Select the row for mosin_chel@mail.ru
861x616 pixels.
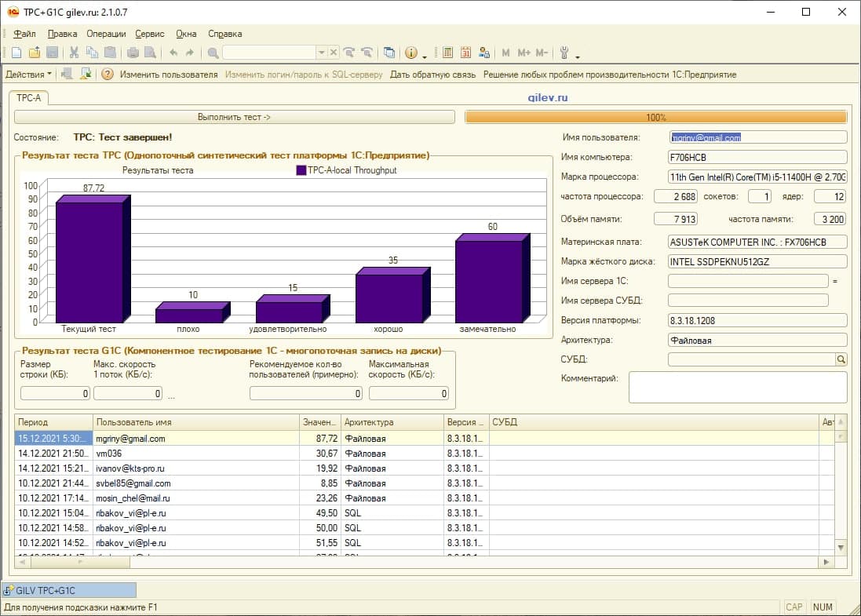[x=424, y=498]
